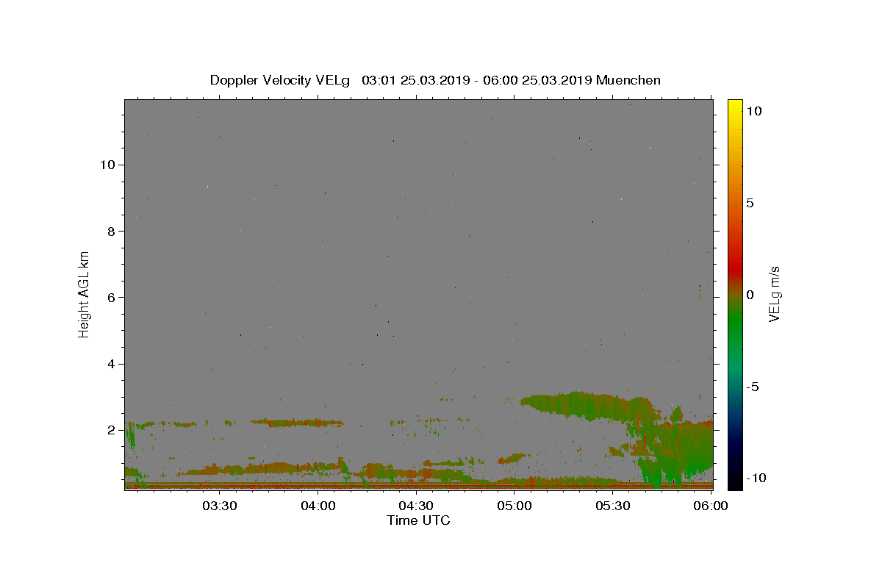
Task: Click the 05:30 time tick label
Action: coord(612,506)
